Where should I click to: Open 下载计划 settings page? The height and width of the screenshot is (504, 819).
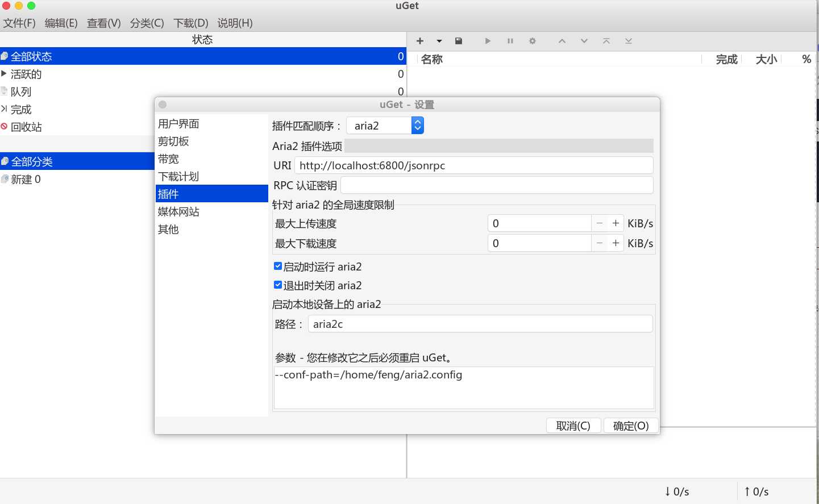(212, 177)
